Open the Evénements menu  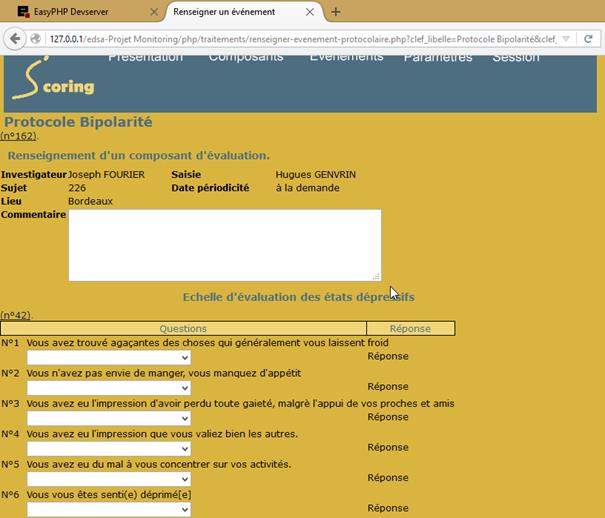pos(346,58)
